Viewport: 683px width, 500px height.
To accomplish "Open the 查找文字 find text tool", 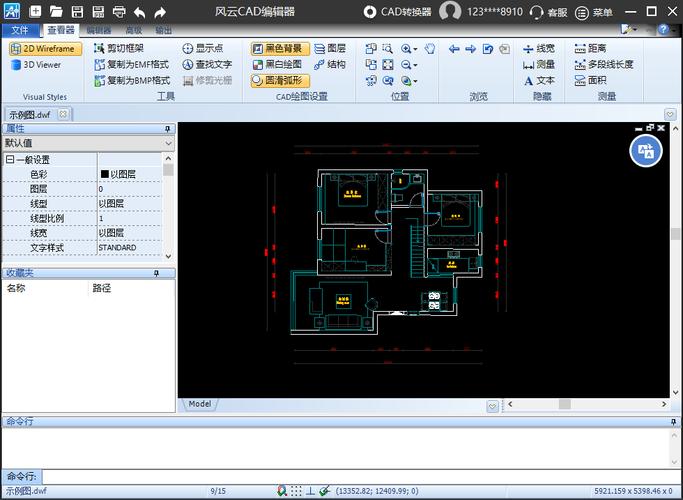I will point(207,64).
